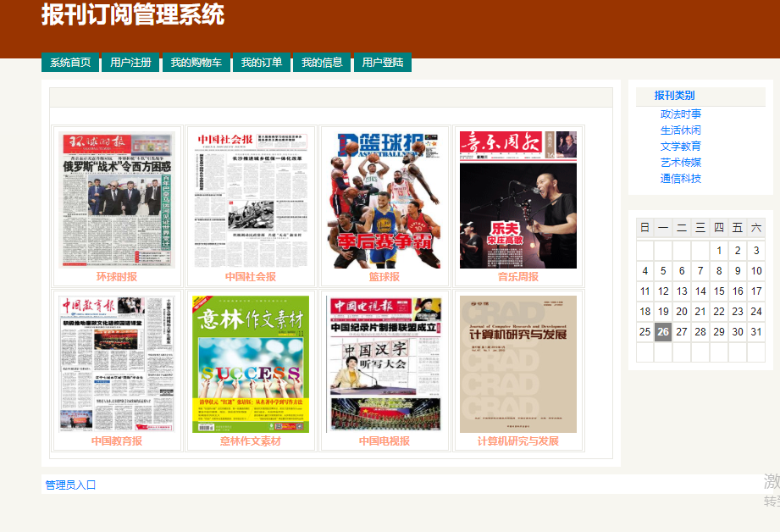The image size is (780, 532).
Task: Click the 六 weekday header in calendar
Action: tap(756, 228)
